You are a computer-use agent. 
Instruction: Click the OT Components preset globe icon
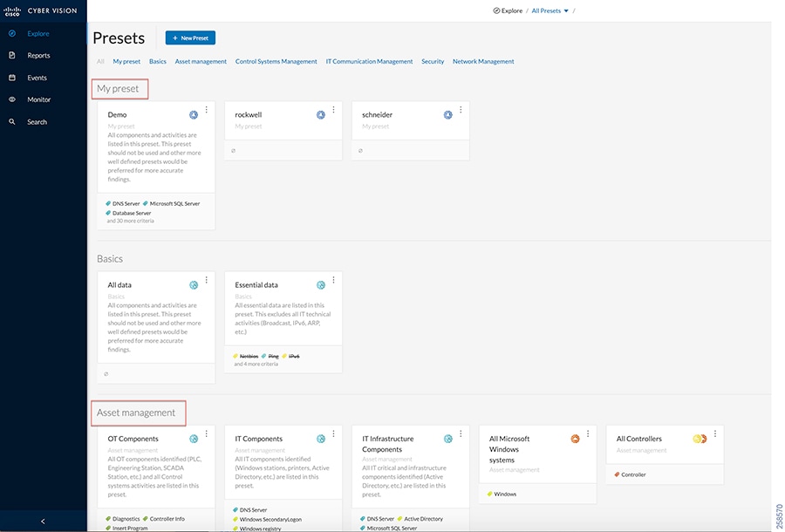tap(194, 439)
